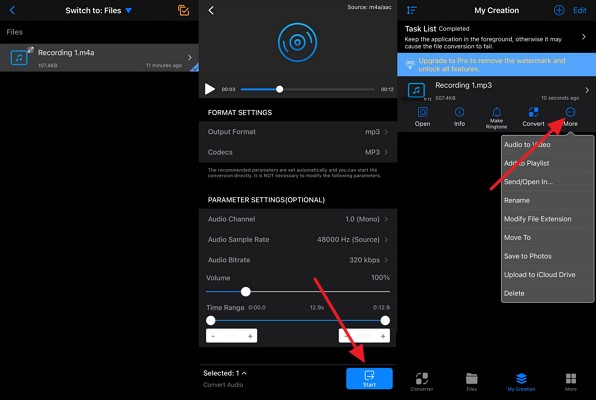
Task: Open Recording 1.m4a chevron arrow
Action: click(190, 57)
